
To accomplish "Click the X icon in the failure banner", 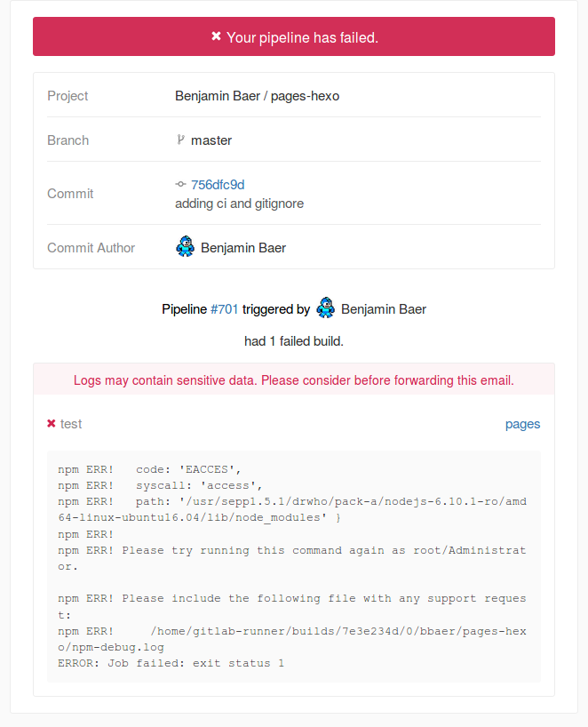I will point(216,36).
